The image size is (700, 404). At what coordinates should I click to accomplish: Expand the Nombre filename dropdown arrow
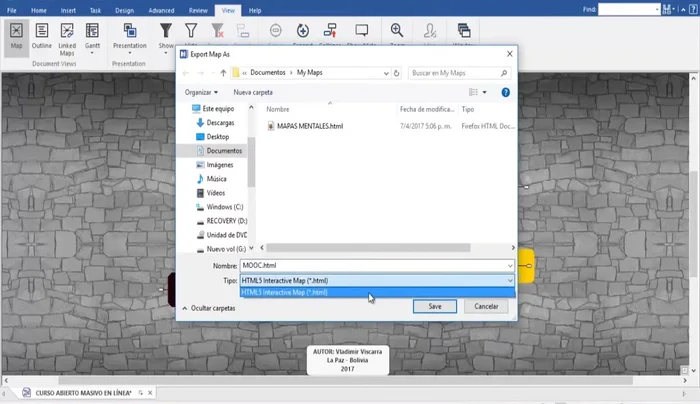(510, 266)
